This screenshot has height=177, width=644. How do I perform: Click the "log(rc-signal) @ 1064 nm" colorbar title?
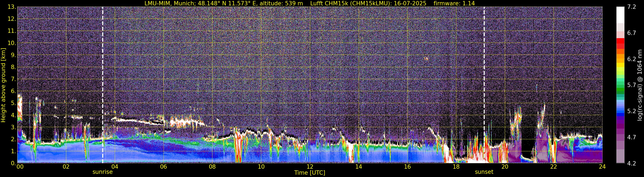639,85
